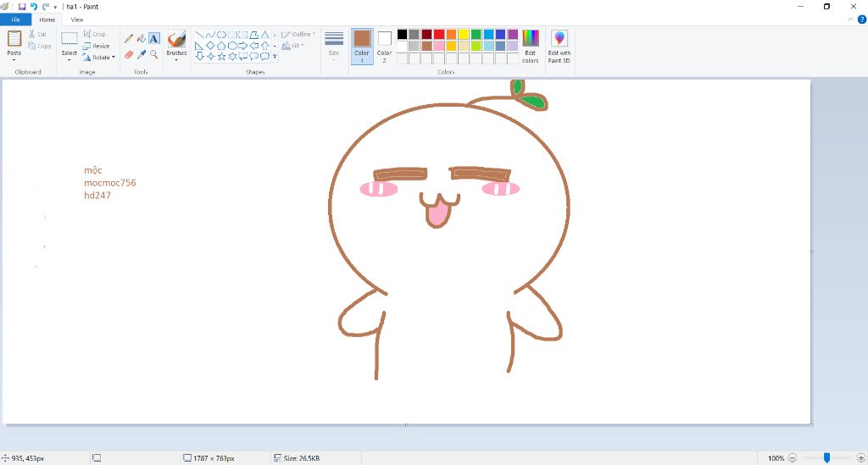The width and height of the screenshot is (868, 465).
Task: Select the Pencil tool
Action: (129, 38)
